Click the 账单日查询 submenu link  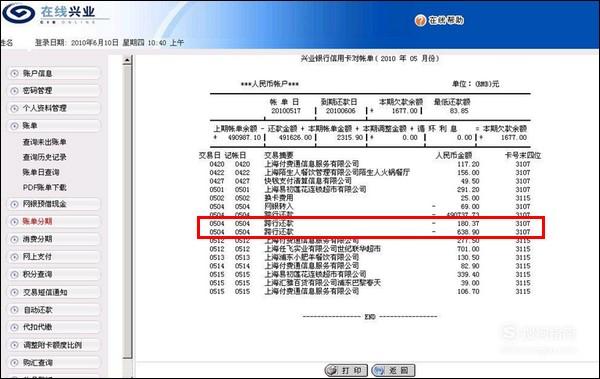(x=41, y=172)
